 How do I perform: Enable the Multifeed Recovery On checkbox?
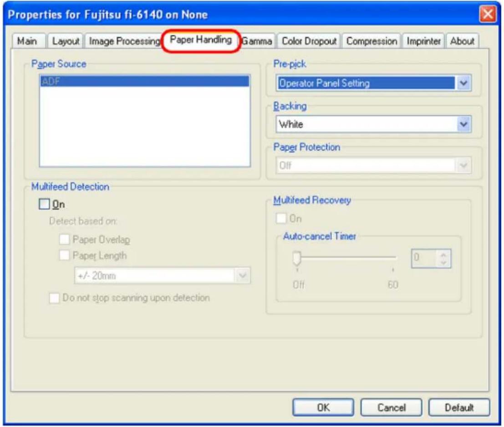click(281, 218)
